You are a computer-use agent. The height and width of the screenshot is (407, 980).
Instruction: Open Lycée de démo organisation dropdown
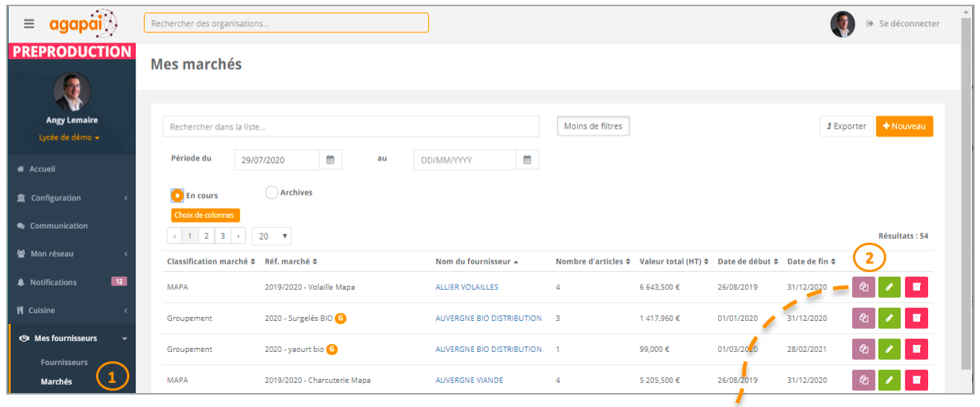pyautogui.click(x=70, y=137)
